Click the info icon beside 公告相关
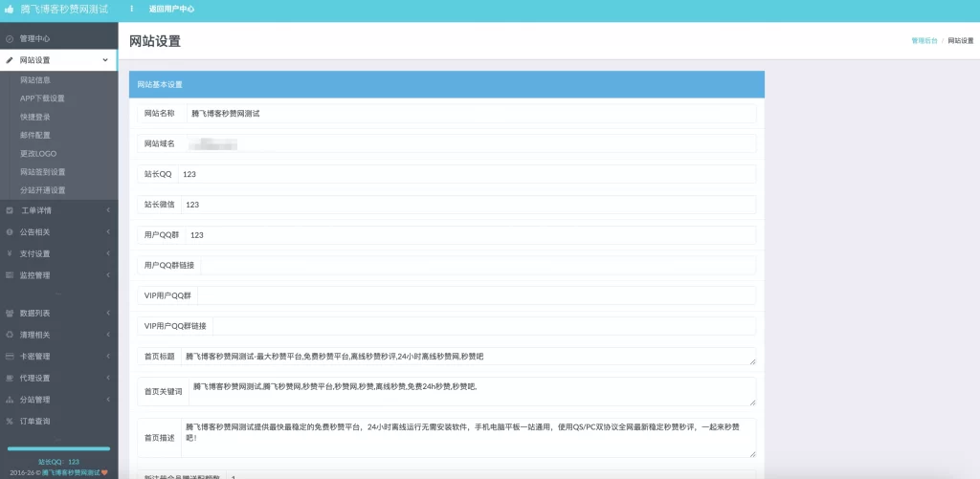Screen dimensions: 980x479 [10, 231]
